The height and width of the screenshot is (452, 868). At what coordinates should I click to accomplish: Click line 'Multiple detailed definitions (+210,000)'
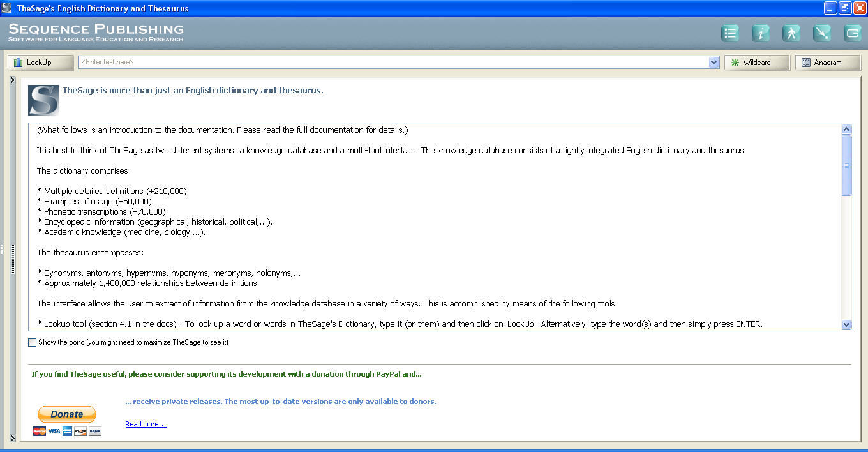click(x=113, y=191)
